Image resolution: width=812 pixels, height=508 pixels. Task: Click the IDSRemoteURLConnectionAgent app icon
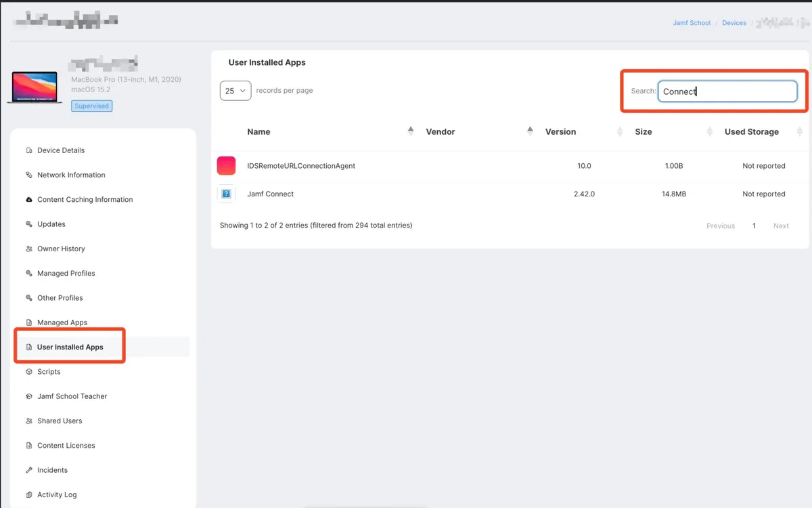tap(226, 165)
